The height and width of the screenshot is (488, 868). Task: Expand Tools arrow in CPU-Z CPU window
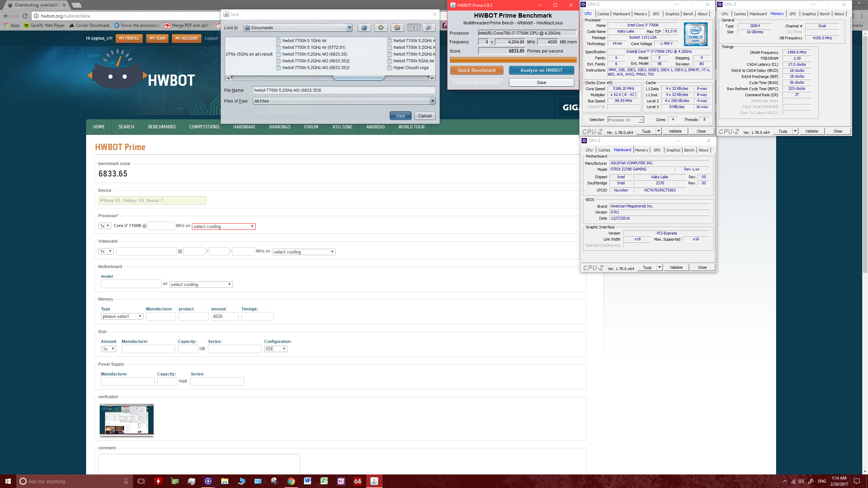(658, 131)
